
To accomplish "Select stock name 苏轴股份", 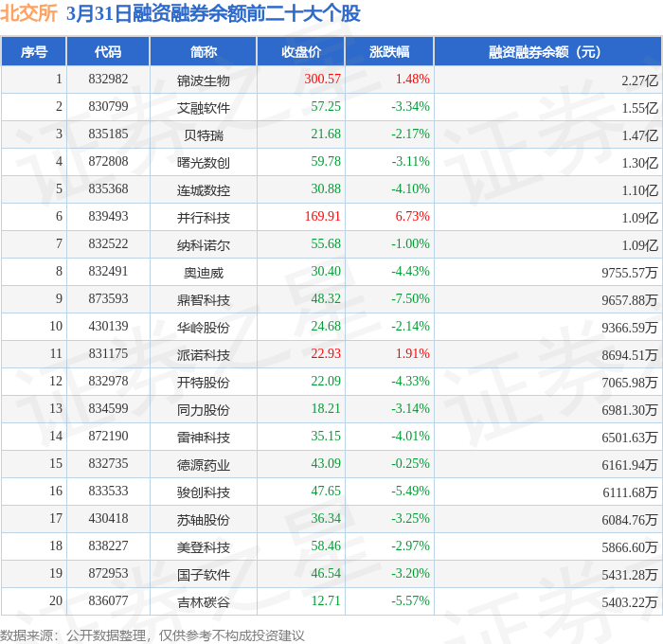I will tap(204, 520).
